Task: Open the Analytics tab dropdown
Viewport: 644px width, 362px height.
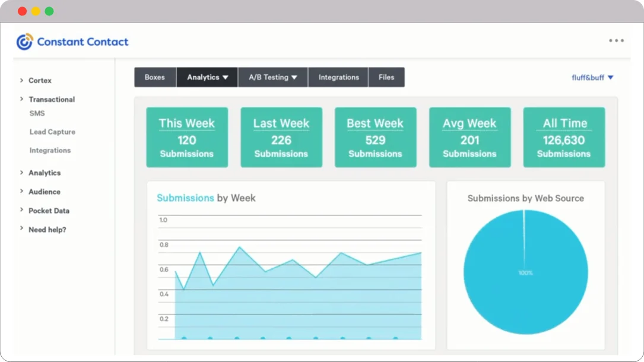Action: (x=207, y=77)
